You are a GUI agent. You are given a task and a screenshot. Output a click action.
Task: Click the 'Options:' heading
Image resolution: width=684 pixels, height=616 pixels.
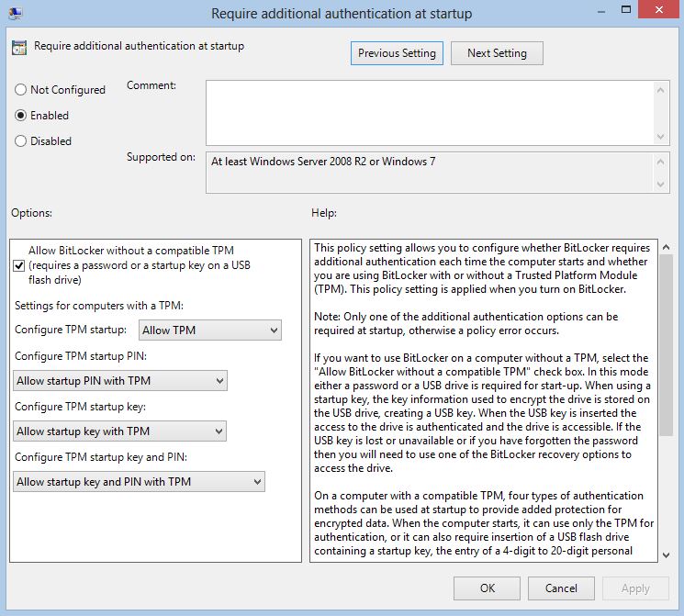point(32,213)
